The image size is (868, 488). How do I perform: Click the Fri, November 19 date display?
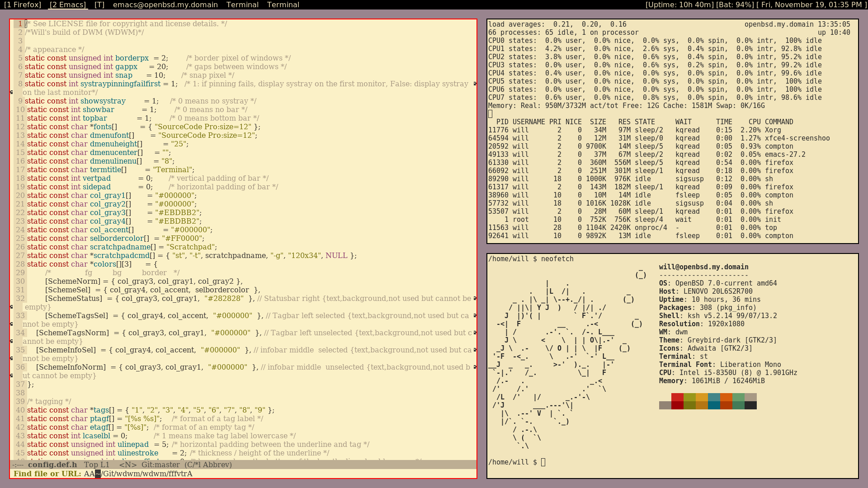(x=811, y=5)
